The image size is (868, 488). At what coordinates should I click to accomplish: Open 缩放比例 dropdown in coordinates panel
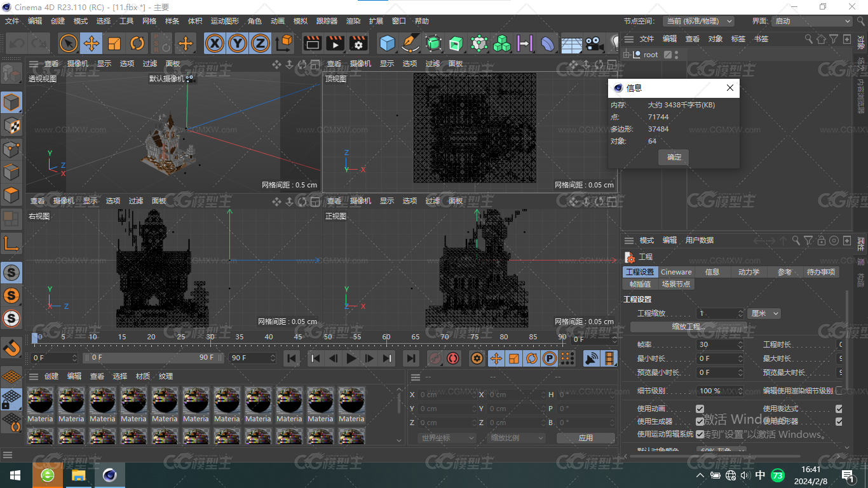click(x=517, y=438)
